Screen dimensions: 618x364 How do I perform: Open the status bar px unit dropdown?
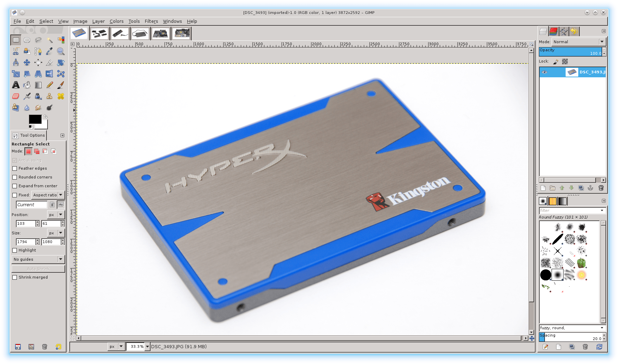tap(116, 347)
